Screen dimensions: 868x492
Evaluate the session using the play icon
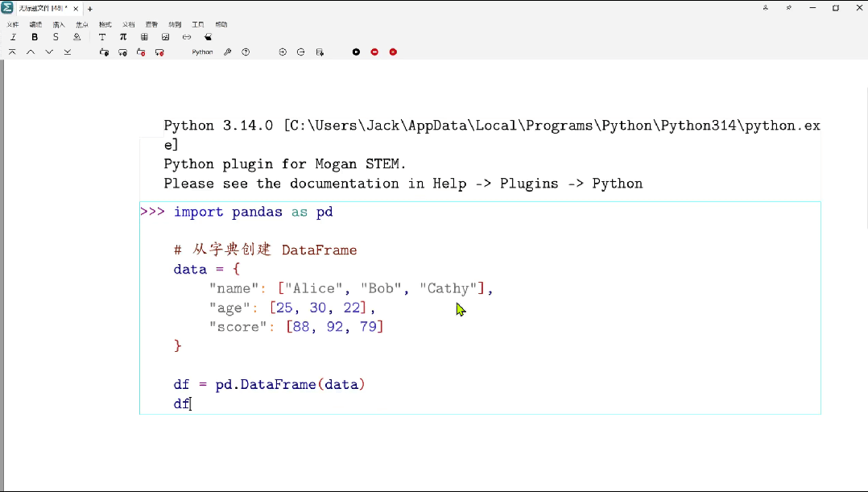pyautogui.click(x=356, y=52)
